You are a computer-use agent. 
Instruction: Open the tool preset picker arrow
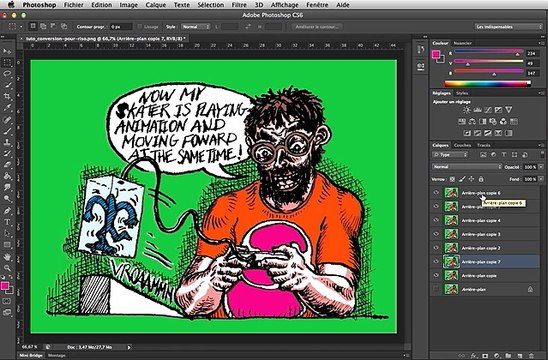tap(21, 27)
